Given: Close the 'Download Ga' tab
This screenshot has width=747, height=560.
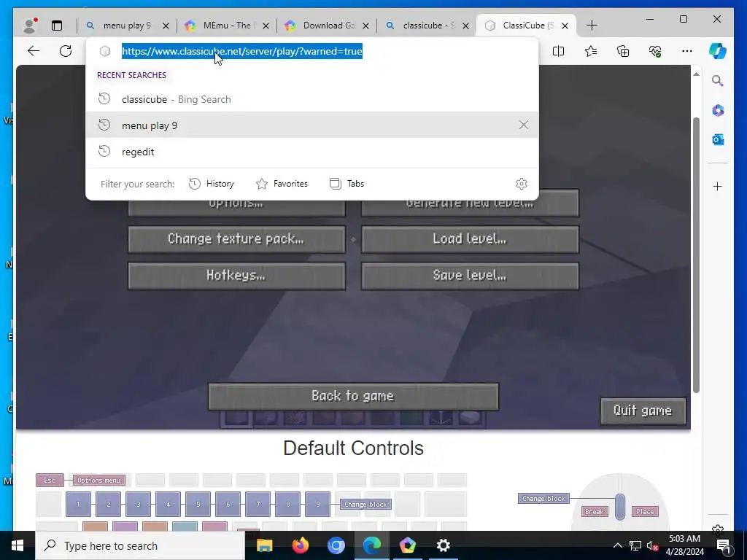Looking at the screenshot, I should tap(365, 26).
